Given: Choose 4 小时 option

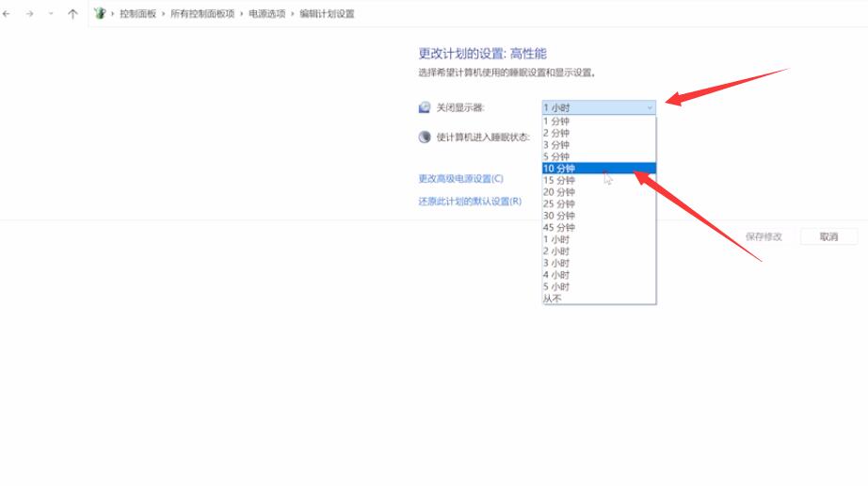Looking at the screenshot, I should (x=599, y=275).
